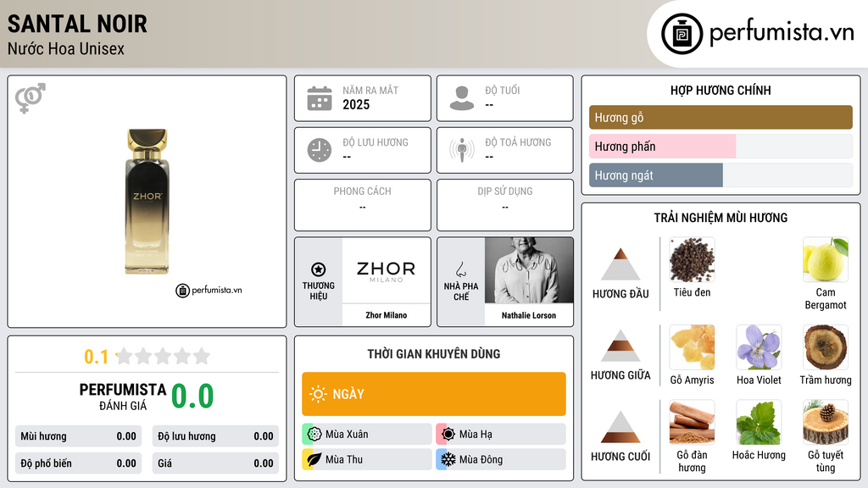
Task: Click the nose icon above Nhà pha chế
Action: (x=460, y=269)
